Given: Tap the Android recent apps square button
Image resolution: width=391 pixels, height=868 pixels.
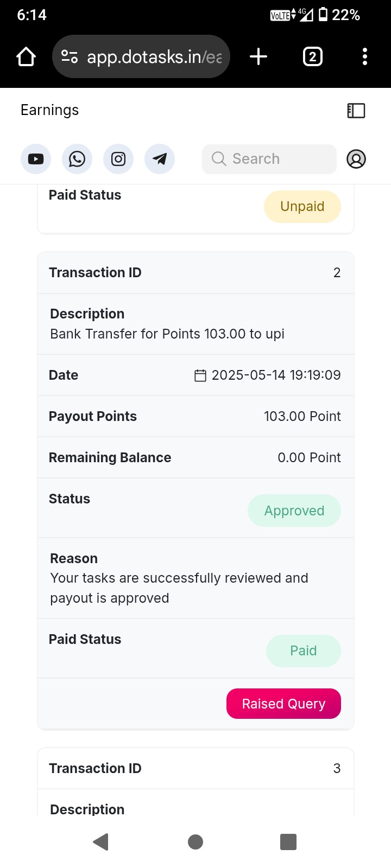Looking at the screenshot, I should (288, 842).
